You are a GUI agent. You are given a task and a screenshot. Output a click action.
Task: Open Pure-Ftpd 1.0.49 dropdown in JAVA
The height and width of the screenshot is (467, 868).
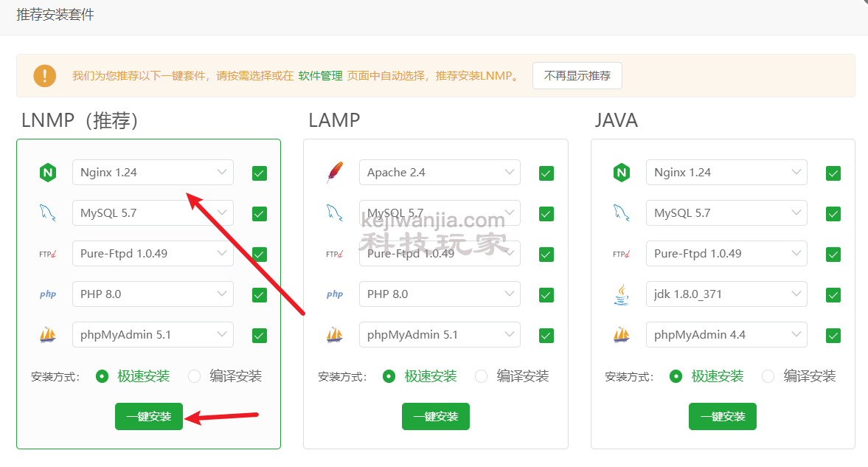pyautogui.click(x=726, y=253)
